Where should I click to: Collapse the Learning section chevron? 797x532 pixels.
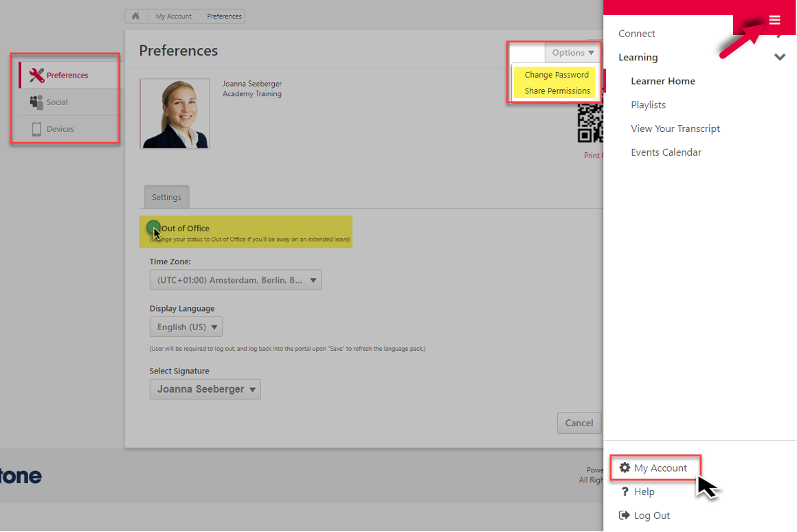(x=779, y=57)
